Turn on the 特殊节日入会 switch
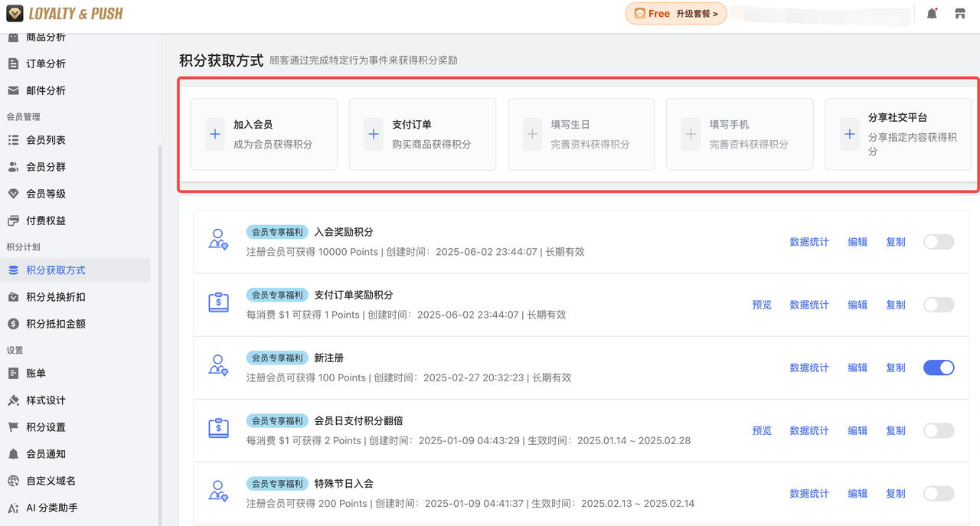Screen dimensions: 980x526 pos(939,493)
